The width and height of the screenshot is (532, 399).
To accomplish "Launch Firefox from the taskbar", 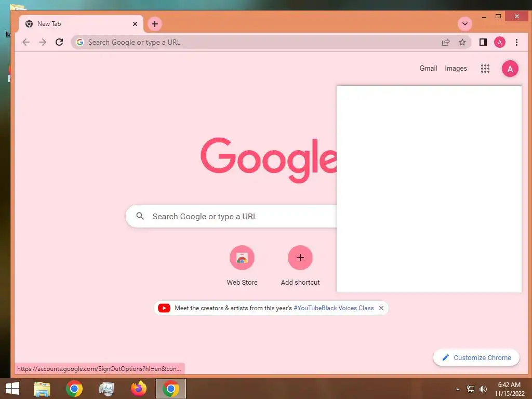I will (139, 389).
